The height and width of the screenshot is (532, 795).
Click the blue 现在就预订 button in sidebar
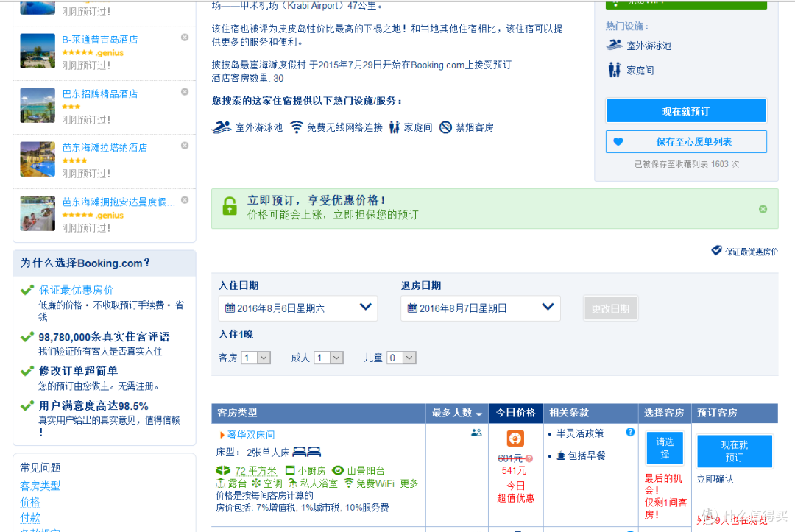(686, 111)
